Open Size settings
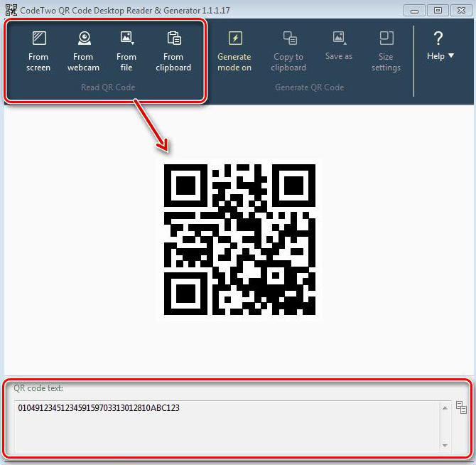The image size is (476, 465). click(x=386, y=51)
